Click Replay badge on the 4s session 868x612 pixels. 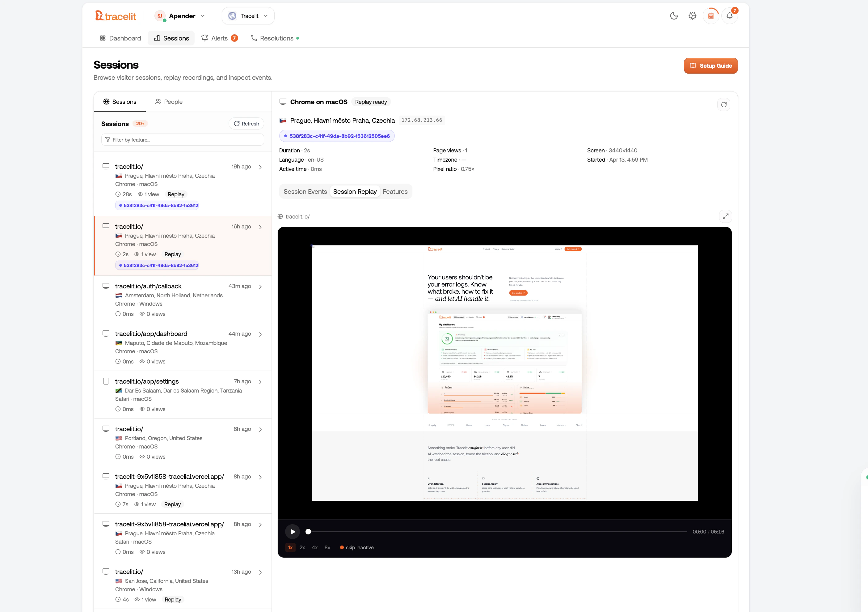point(173,600)
